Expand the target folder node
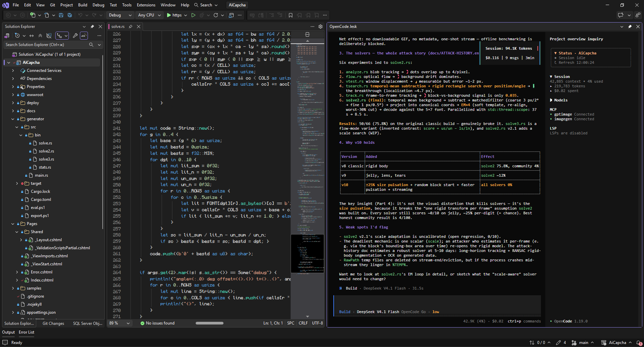Screen dimensions: 644x347 coord(17,183)
